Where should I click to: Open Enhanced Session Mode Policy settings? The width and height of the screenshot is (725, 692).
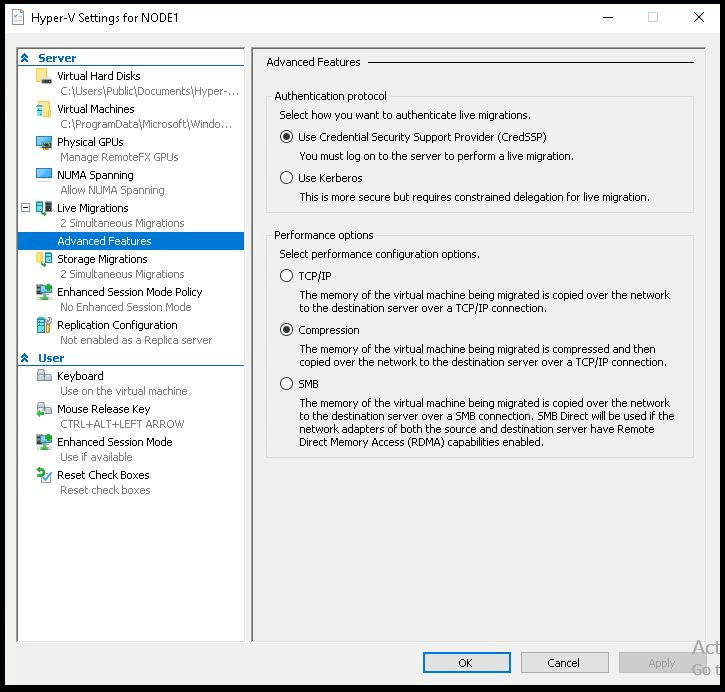click(130, 292)
